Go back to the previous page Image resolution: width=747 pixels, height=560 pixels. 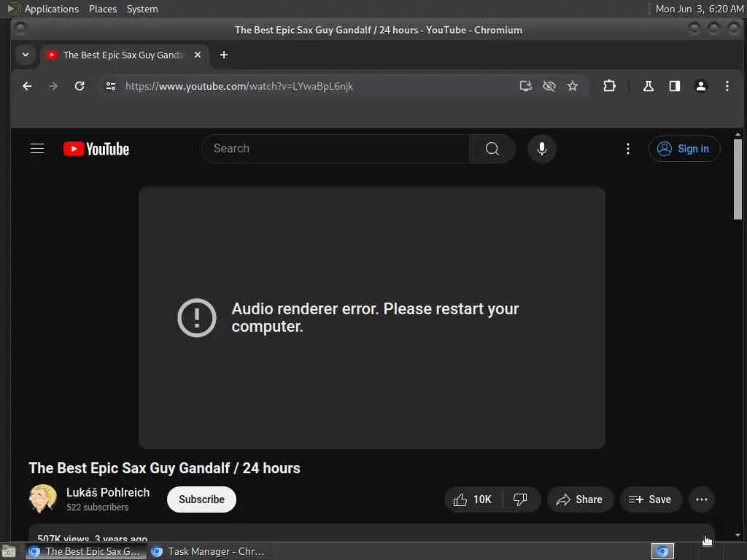click(x=27, y=86)
